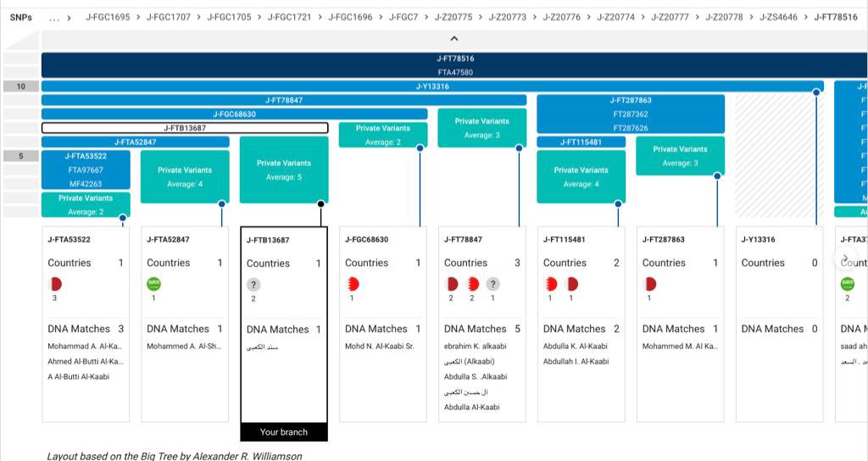Select the J-FT78847 branch bar
Image resolution: width=868 pixels, height=461 pixels.
click(x=284, y=100)
